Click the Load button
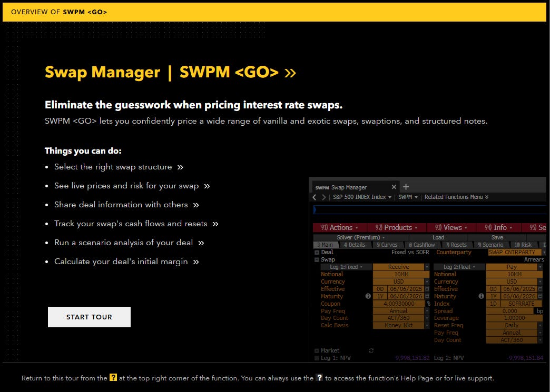Image resolution: width=550 pixels, height=392 pixels. [x=438, y=237]
